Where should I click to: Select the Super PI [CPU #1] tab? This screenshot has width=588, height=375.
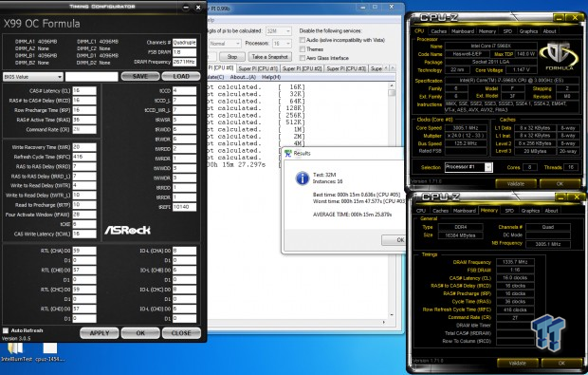tap(258, 68)
